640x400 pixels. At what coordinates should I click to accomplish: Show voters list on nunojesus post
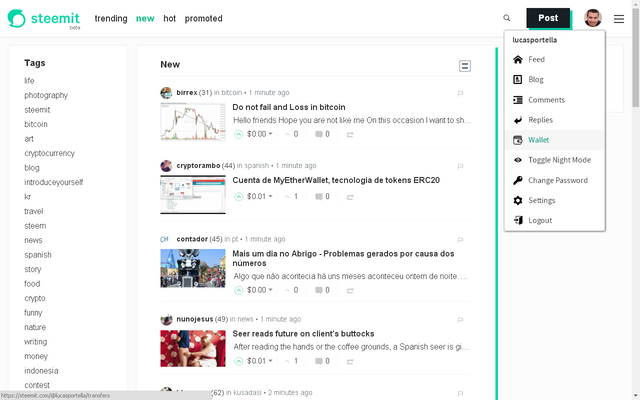click(291, 361)
